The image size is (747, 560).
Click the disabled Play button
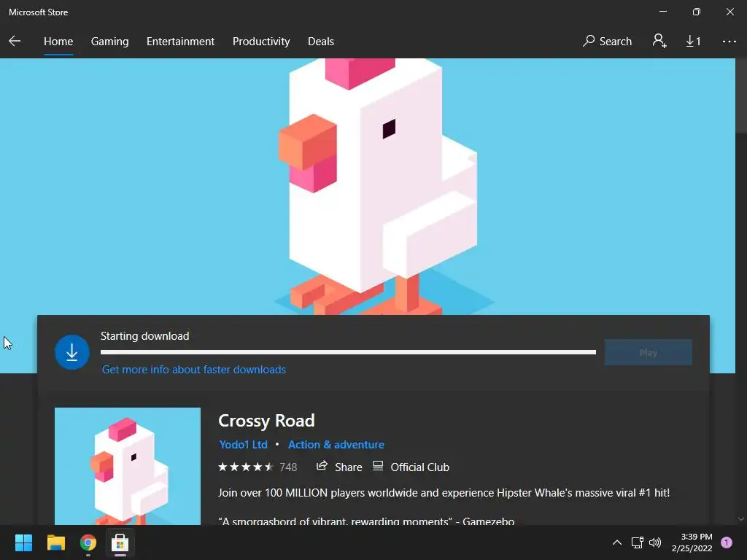coord(648,352)
